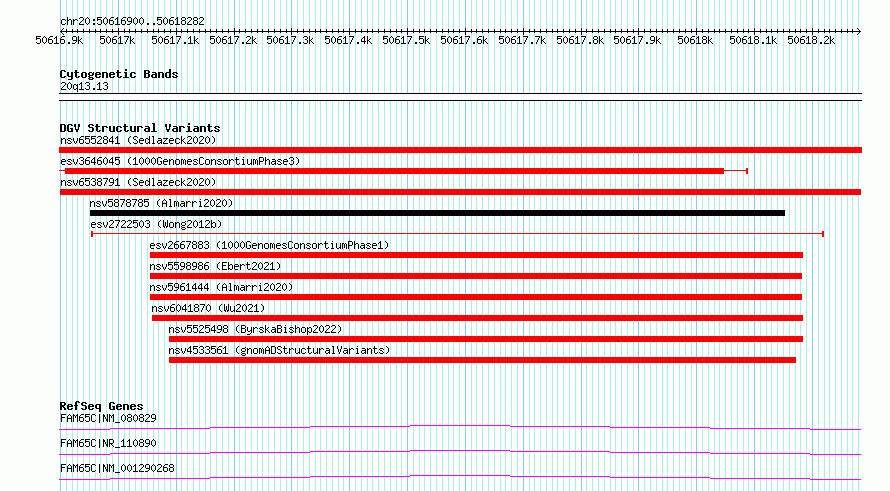Select the 50617.5k ruler tick label
This screenshot has width=890, height=491.
point(406,40)
